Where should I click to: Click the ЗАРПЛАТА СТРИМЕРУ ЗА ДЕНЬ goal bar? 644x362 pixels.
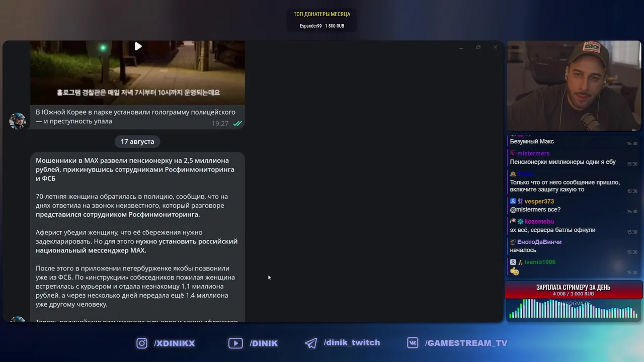[x=574, y=290]
